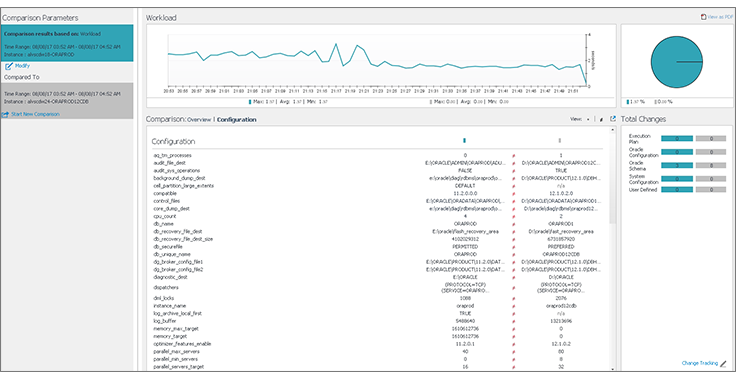Select the Configuration comparison tab
The image size is (736, 378).
(237, 120)
